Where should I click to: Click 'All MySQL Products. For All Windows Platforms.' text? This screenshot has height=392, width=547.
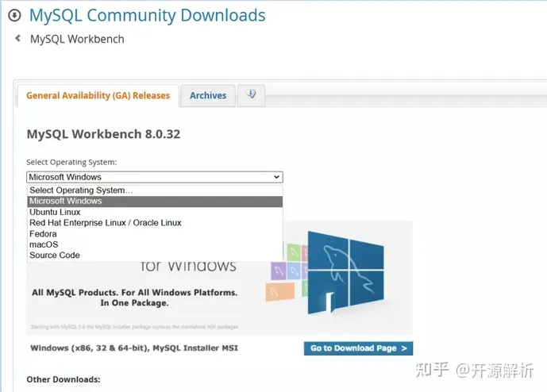pyautogui.click(x=135, y=293)
